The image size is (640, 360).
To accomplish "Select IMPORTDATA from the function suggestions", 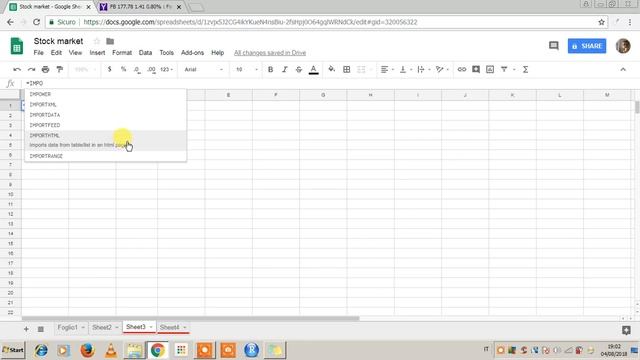I will tap(106, 115).
